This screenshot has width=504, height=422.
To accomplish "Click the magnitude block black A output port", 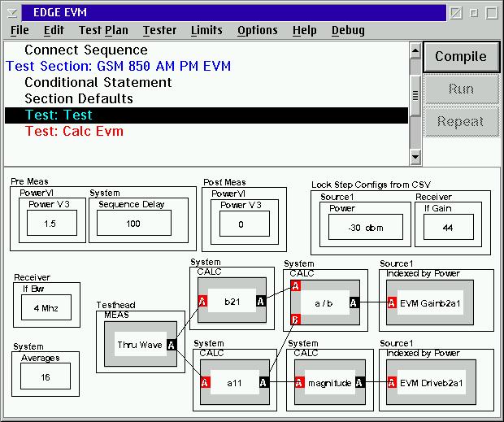I will coord(359,382).
